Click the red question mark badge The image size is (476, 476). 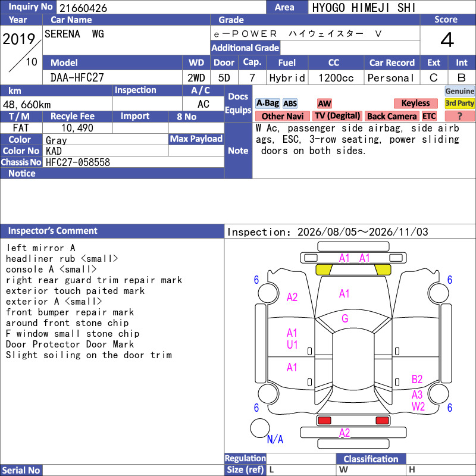[459, 116]
